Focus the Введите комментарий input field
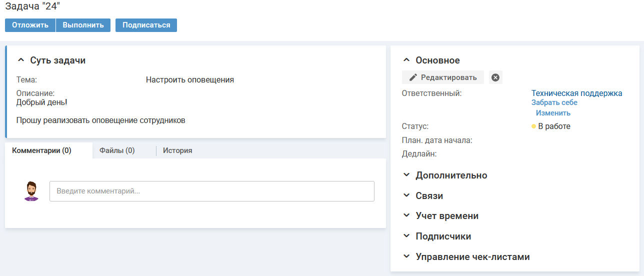 tap(211, 191)
